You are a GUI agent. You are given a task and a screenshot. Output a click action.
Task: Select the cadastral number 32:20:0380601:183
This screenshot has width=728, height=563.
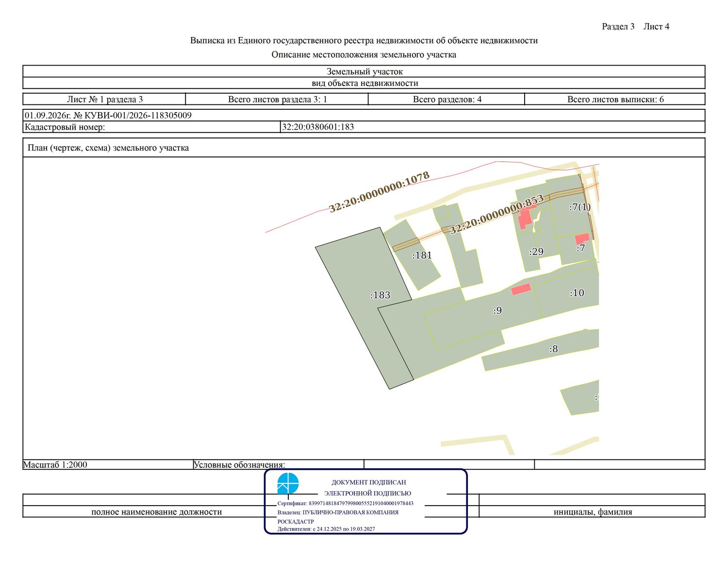[x=318, y=127]
